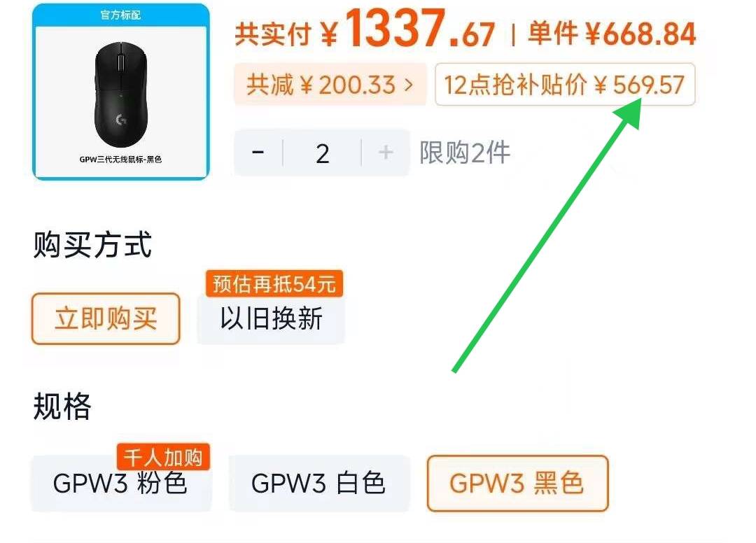Tap the 共实付 ¥1337.67 total price

(365, 30)
